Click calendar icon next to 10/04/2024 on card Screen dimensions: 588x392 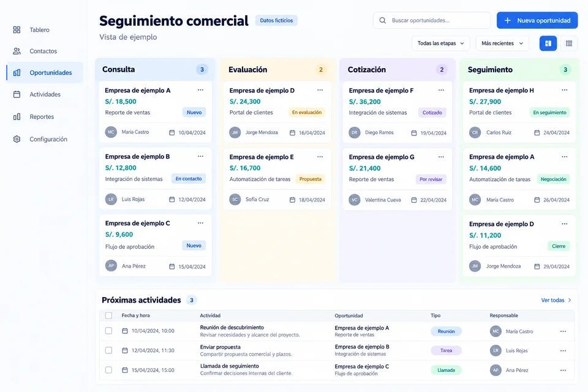tap(171, 132)
